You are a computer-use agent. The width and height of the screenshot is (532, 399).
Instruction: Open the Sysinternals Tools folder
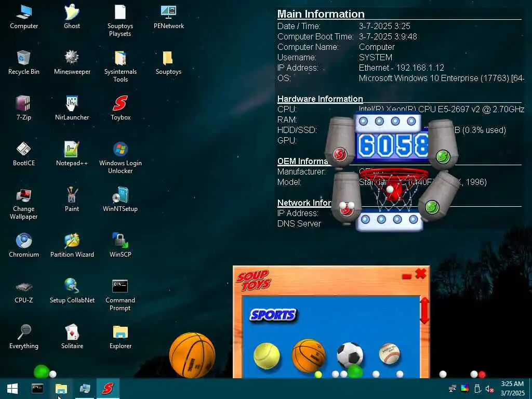120,66
